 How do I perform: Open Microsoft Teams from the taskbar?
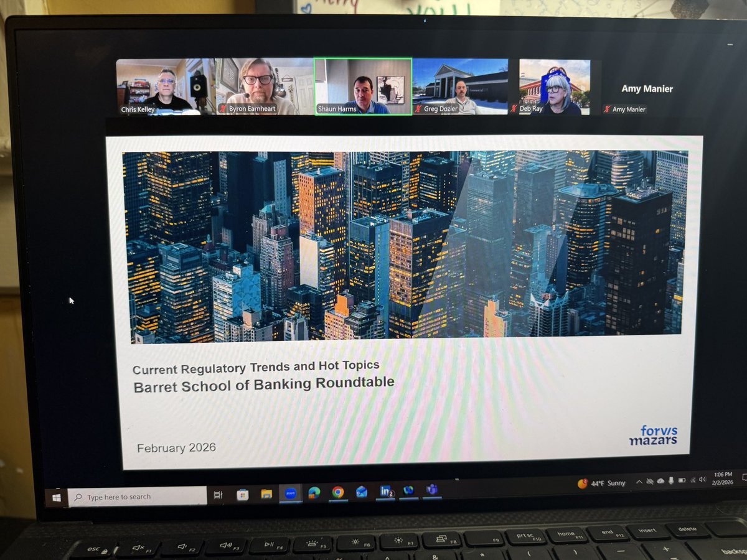coord(431,490)
